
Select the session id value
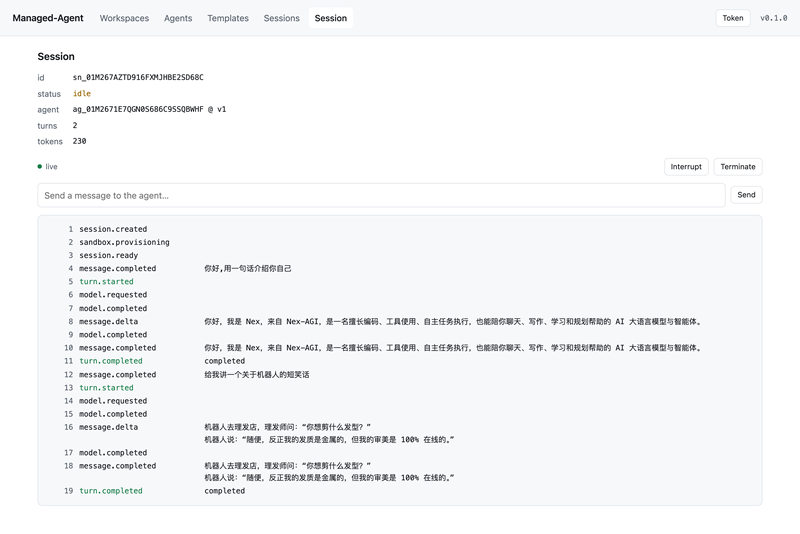(138, 78)
